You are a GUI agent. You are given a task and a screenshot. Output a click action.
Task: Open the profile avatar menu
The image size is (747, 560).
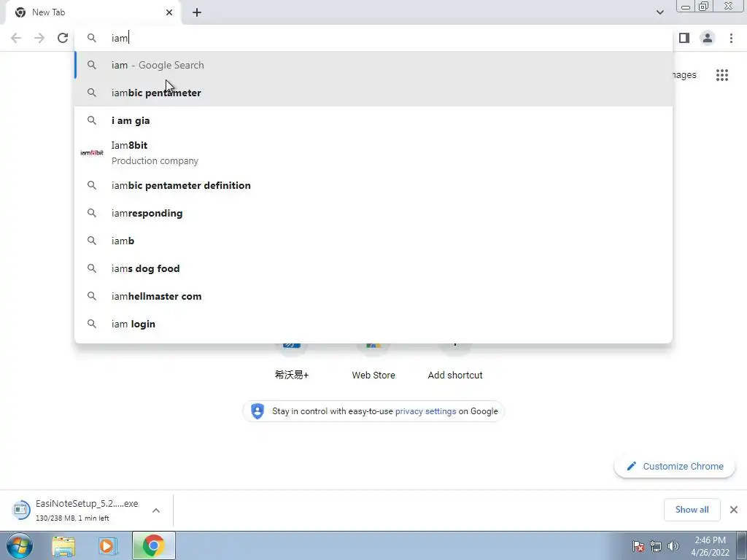708,38
